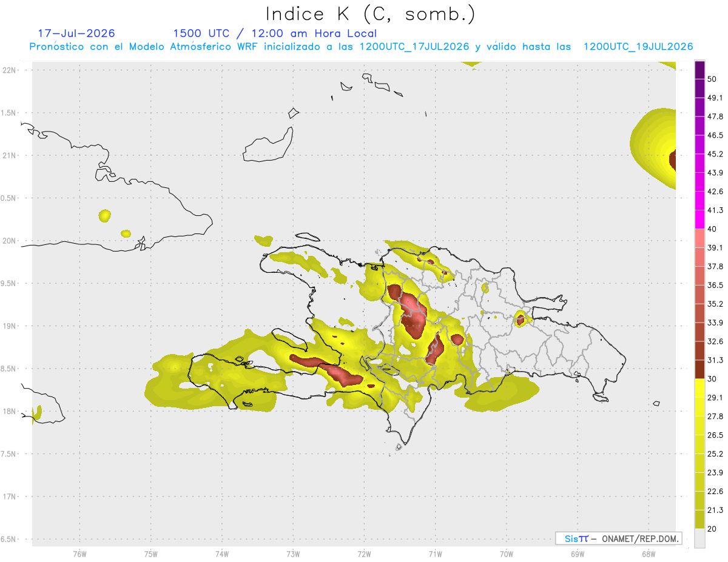728x562 pixels.
Task: Click "1500 UTC / 12:00 am Hora Local"
Action: pos(275,33)
